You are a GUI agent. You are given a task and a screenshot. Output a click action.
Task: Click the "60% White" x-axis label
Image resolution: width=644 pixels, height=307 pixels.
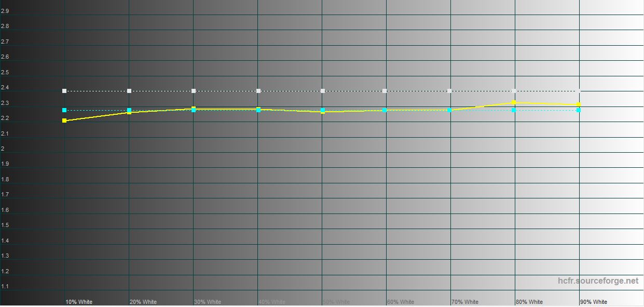tap(401, 302)
